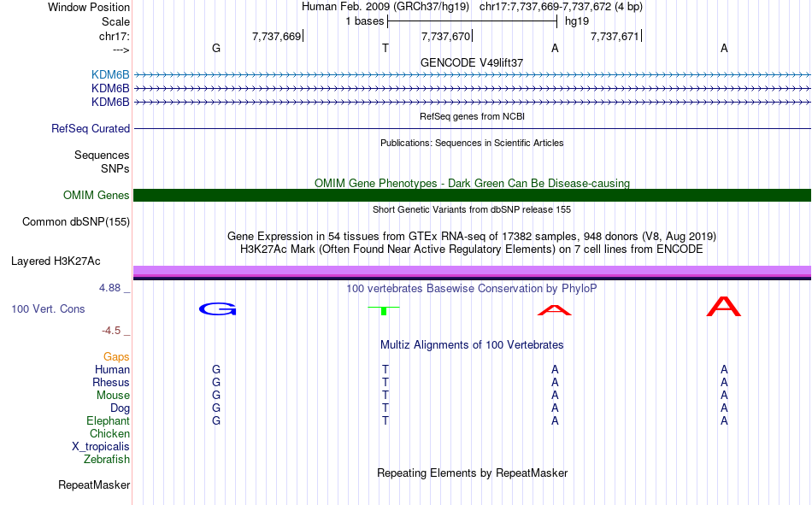Select the Elephant species row label
Viewport: 812px width, 505px height.
pyautogui.click(x=109, y=420)
